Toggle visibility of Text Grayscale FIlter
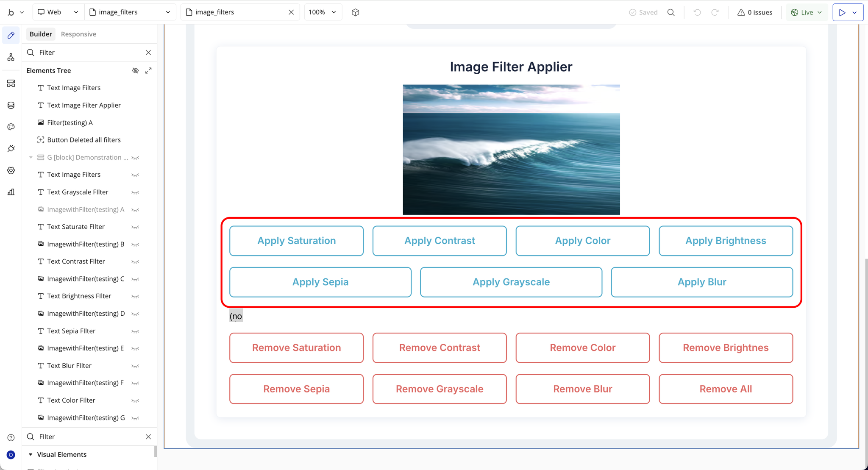This screenshot has width=868, height=470. [x=135, y=192]
